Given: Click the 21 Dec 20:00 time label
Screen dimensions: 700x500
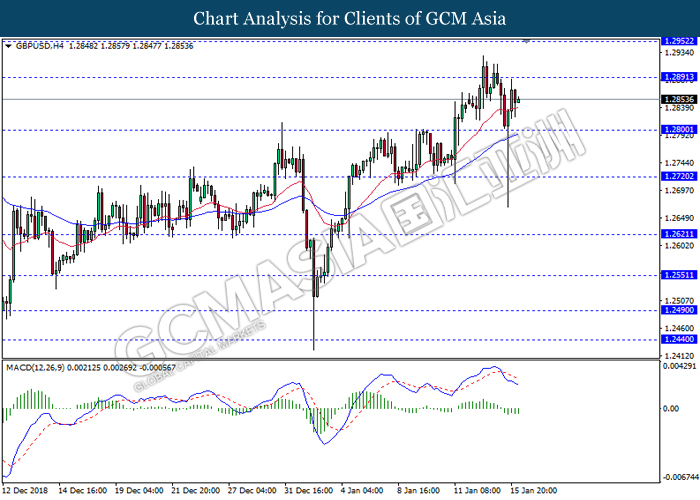Looking at the screenshot, I should point(196,491).
